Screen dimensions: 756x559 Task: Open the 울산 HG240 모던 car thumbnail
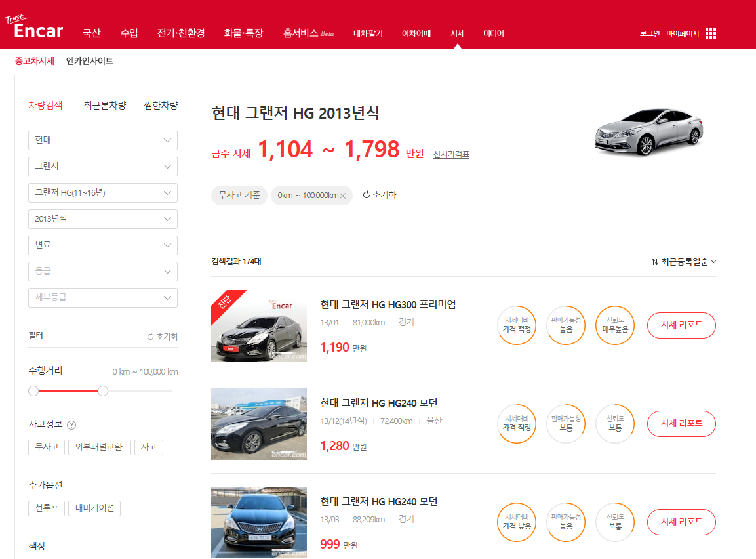259,424
